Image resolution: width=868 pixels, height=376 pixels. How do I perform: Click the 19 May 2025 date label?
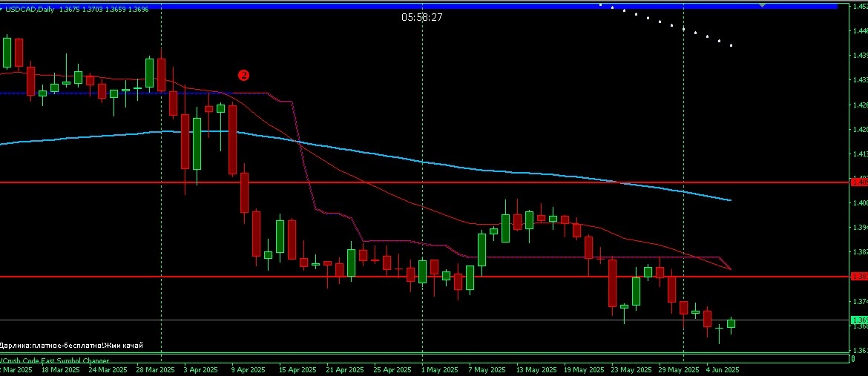583,369
